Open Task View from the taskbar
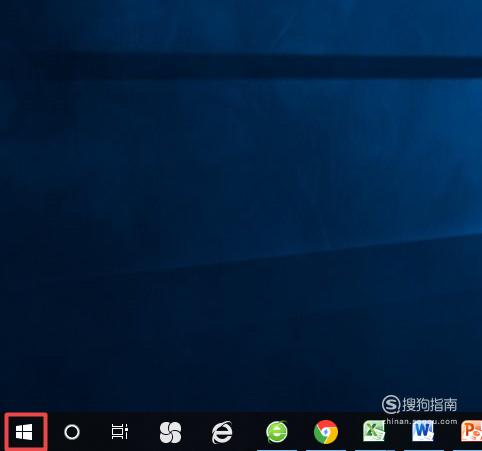Viewport: 482px width, 451px height. pyautogui.click(x=120, y=432)
